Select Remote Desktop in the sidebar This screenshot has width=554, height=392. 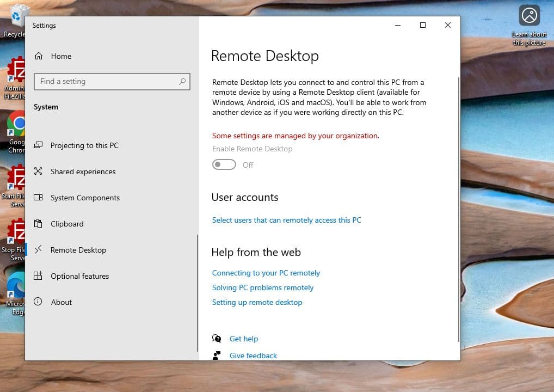[x=78, y=250]
